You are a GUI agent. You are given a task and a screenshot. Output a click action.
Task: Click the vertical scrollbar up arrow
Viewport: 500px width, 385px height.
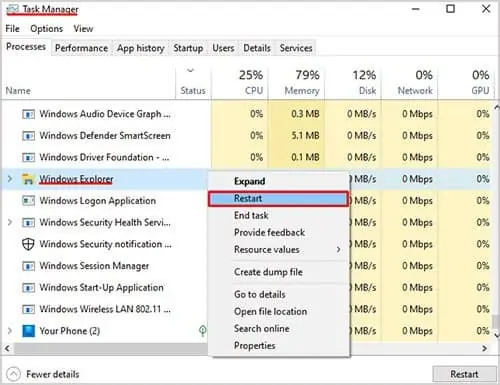(x=497, y=107)
